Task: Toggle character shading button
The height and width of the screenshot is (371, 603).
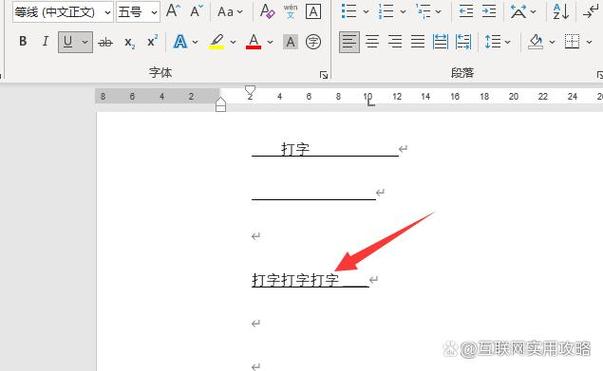Action: (x=290, y=42)
